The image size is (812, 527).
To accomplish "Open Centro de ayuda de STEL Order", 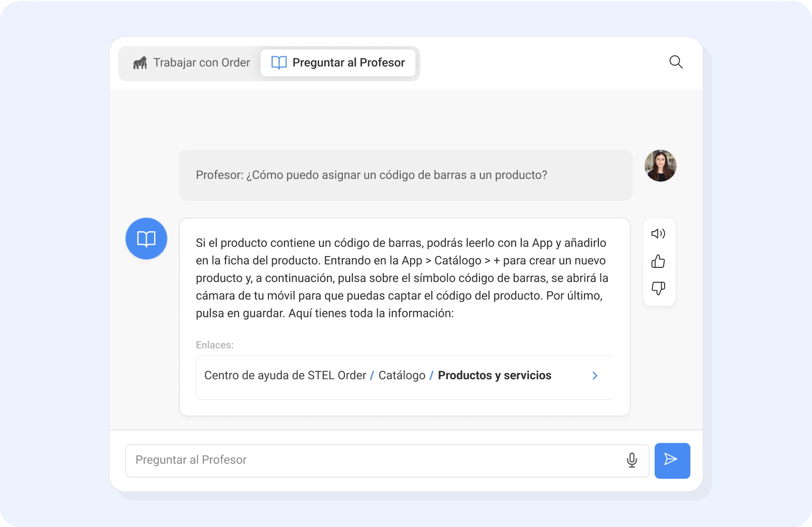I will [x=285, y=375].
